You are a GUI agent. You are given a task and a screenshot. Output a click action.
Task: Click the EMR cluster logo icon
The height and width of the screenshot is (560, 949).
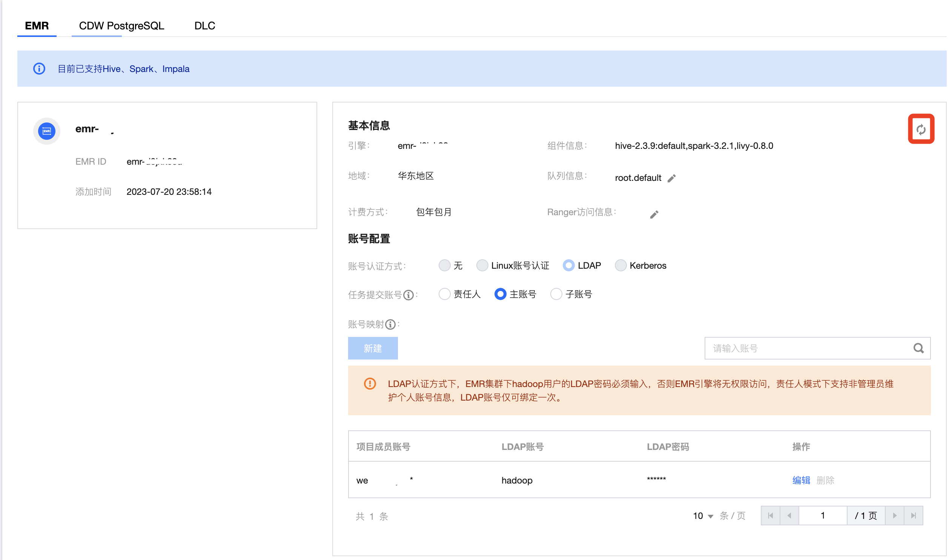[47, 131]
